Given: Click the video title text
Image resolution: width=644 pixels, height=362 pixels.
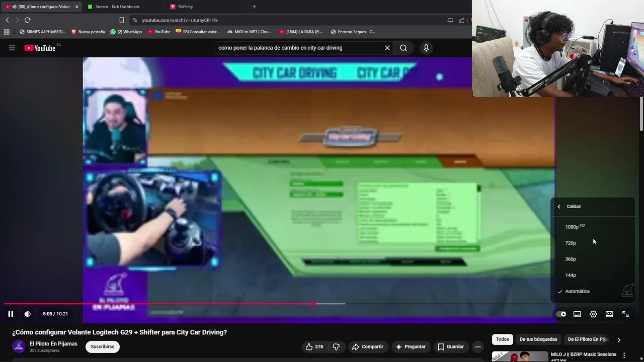Looking at the screenshot, I should pos(120,332).
